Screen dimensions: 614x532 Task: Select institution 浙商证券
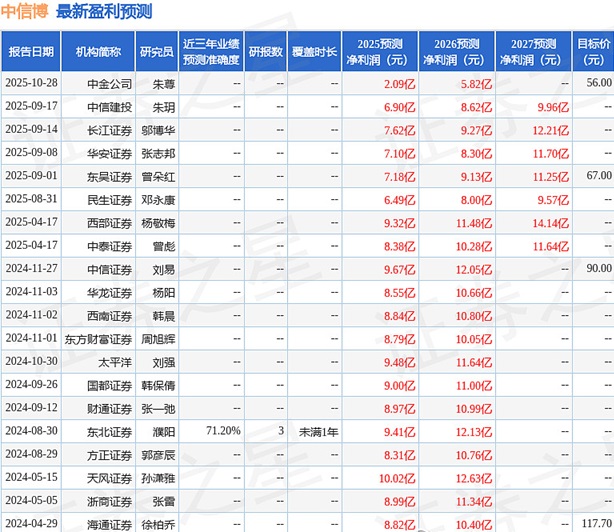(109, 501)
